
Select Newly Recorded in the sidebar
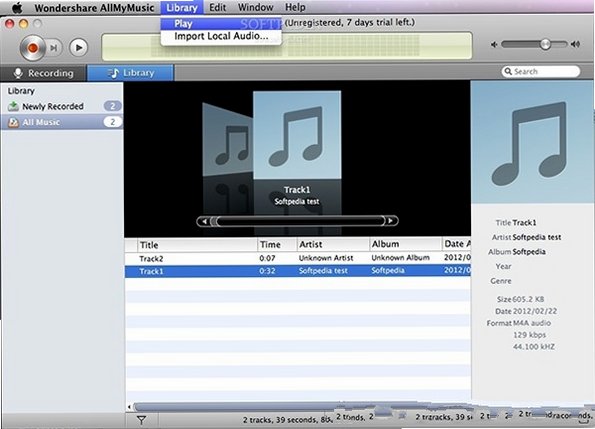click(61, 106)
